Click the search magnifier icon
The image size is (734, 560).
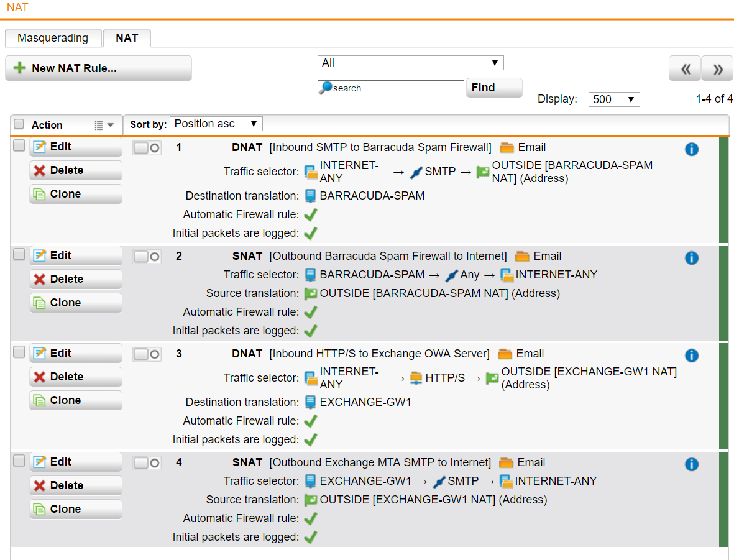pyautogui.click(x=325, y=88)
